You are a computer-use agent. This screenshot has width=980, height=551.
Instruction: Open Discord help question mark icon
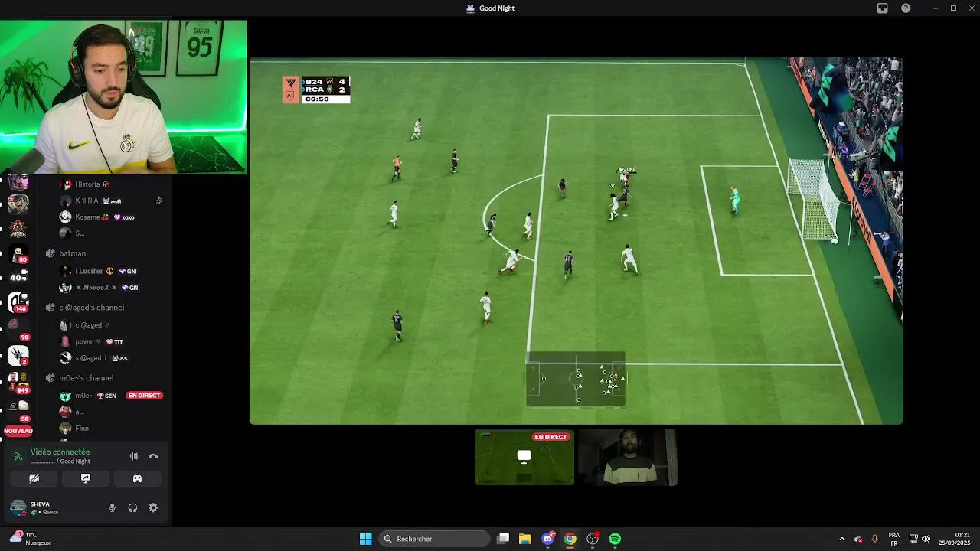(x=906, y=8)
